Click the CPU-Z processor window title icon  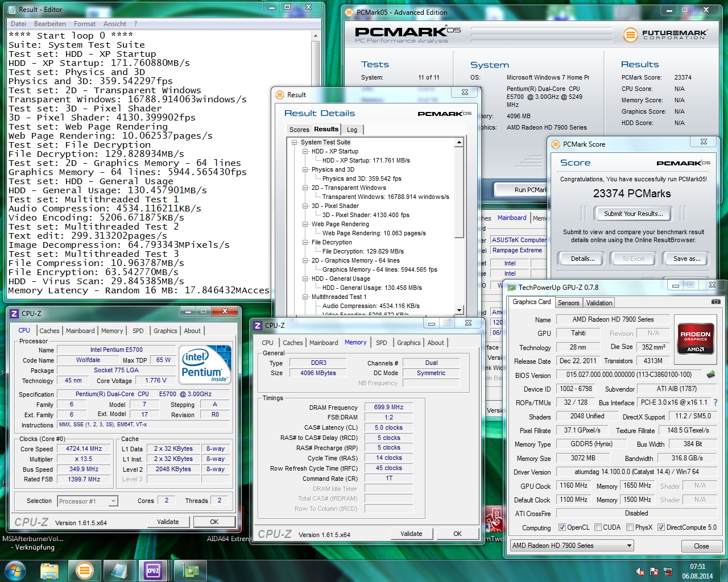coord(14,313)
